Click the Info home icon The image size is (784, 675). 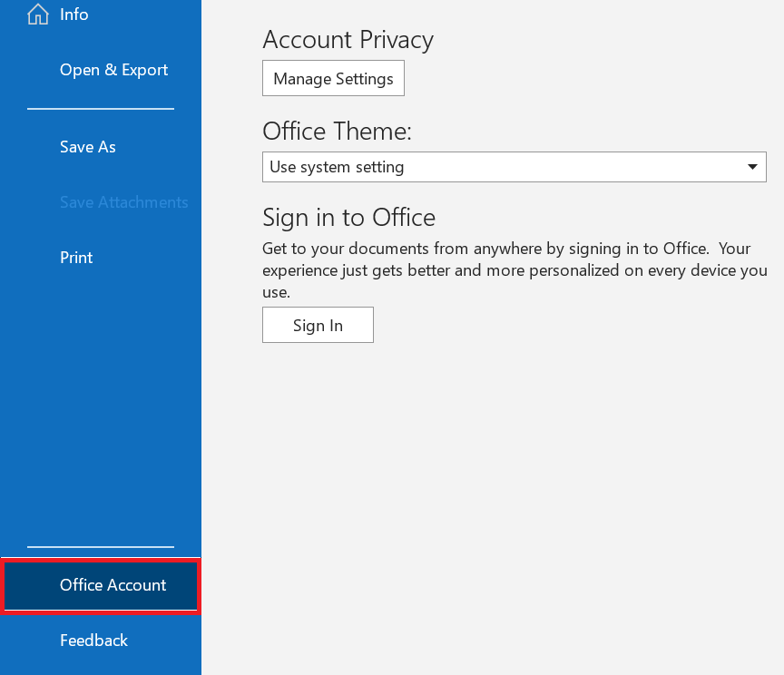tap(38, 14)
